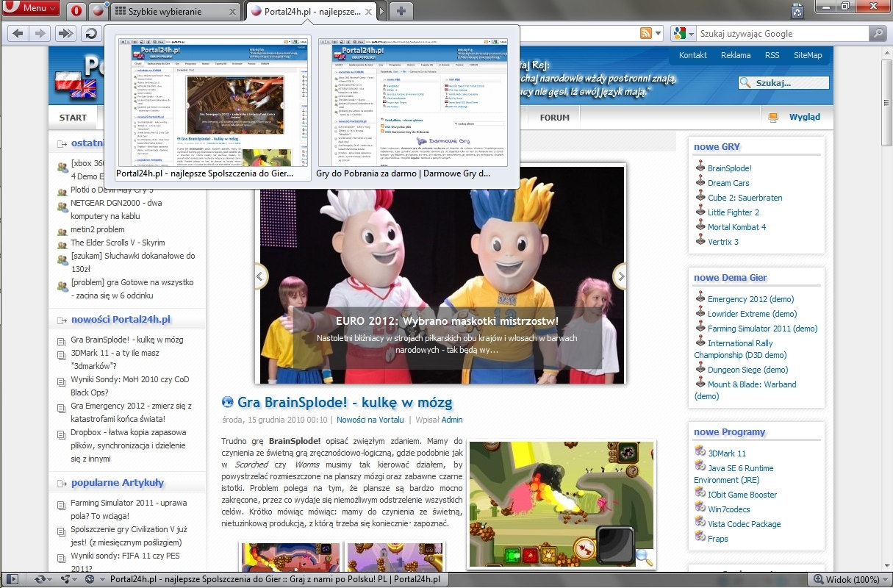Open EURO 2012 mascots slide headline

tap(447, 321)
